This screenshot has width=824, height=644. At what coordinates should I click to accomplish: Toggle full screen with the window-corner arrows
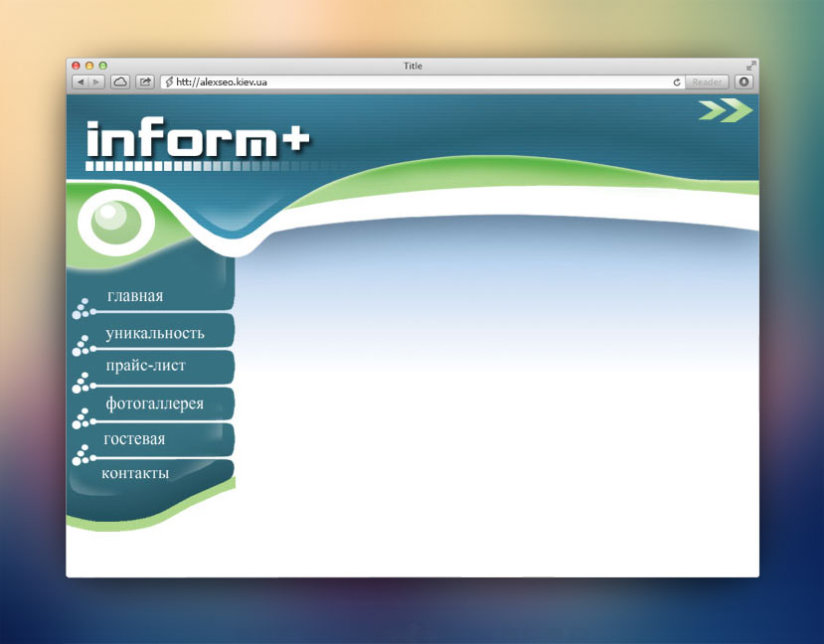point(751,66)
